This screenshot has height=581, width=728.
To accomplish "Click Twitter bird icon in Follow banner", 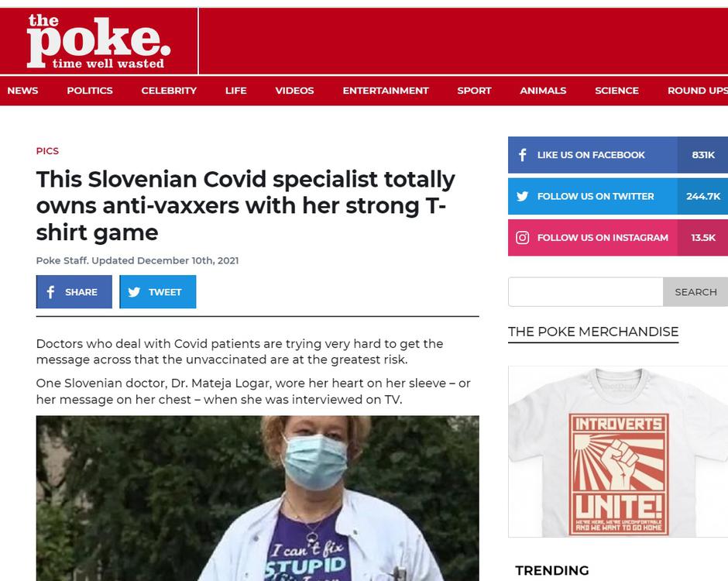I will coord(522,197).
